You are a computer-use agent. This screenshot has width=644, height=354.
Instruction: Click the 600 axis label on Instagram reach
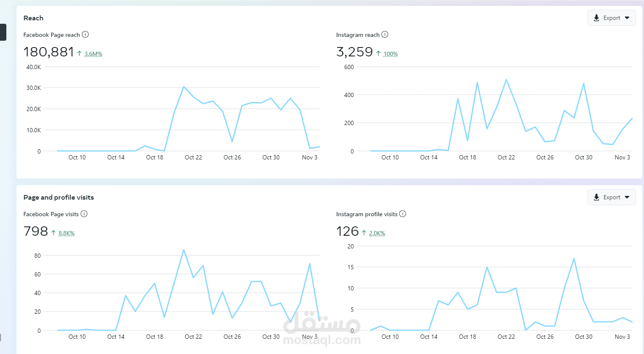pyautogui.click(x=349, y=67)
